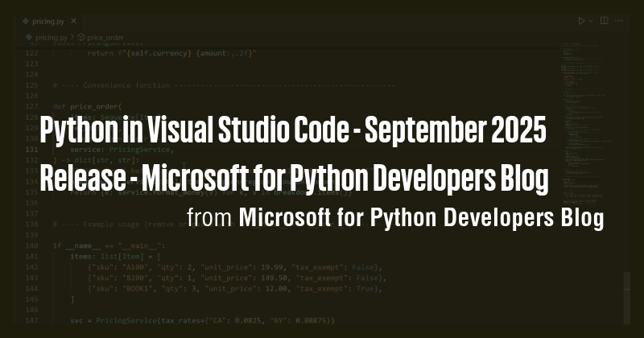Click price_order symbol in the breadcrumb
The width and height of the screenshot is (644, 338).
point(105,37)
